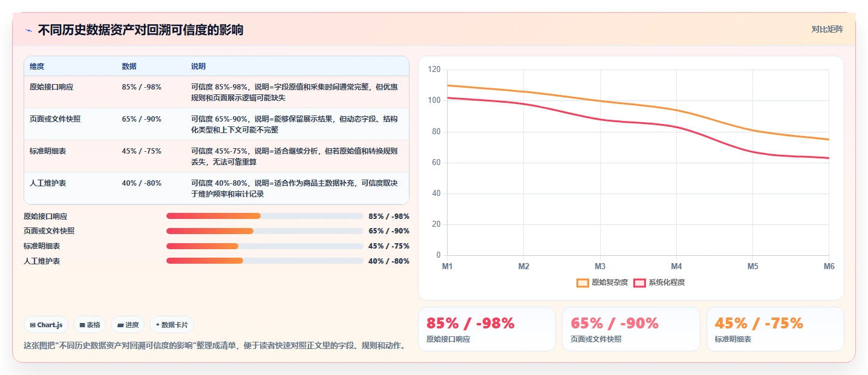The height and width of the screenshot is (375, 868).
Task: Click the 65% / -90% table cell
Action: [x=142, y=119]
